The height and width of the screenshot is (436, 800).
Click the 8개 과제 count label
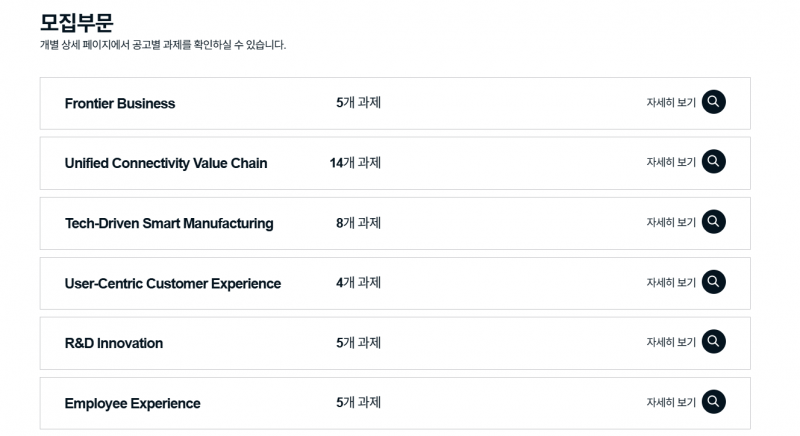[358, 222]
